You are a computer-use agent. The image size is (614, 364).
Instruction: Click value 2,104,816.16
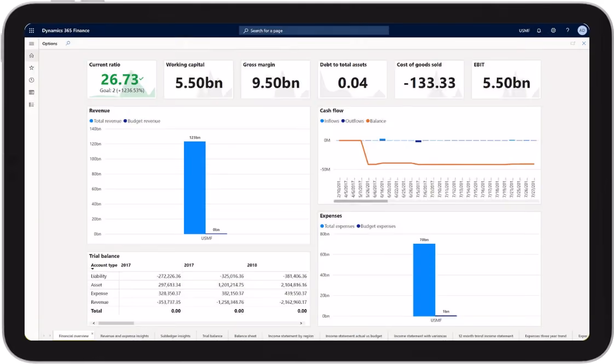(294, 285)
